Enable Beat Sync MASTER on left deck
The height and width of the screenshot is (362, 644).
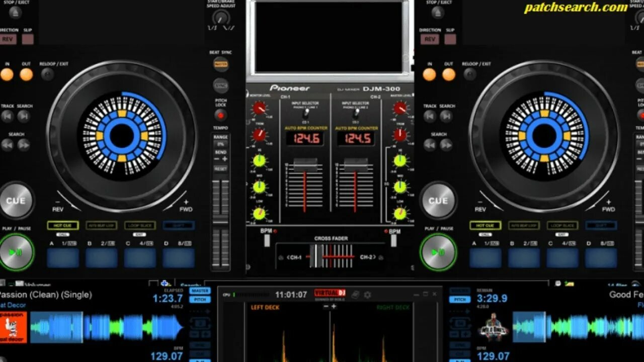point(221,64)
